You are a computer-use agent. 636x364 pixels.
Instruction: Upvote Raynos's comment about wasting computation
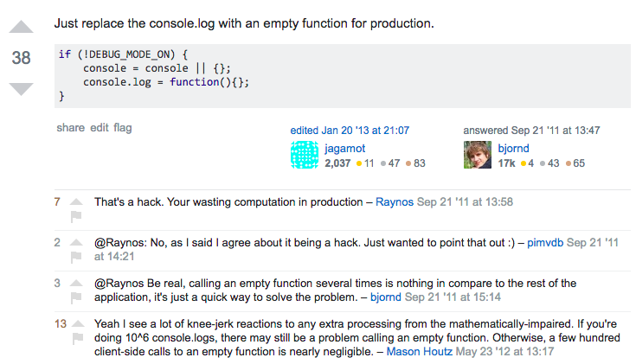click(x=76, y=201)
